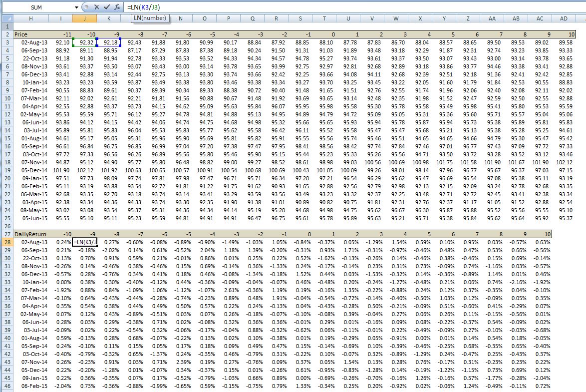Viewport: 586px width, 392px height.
Task: Select column J header
Action: coord(84,18)
